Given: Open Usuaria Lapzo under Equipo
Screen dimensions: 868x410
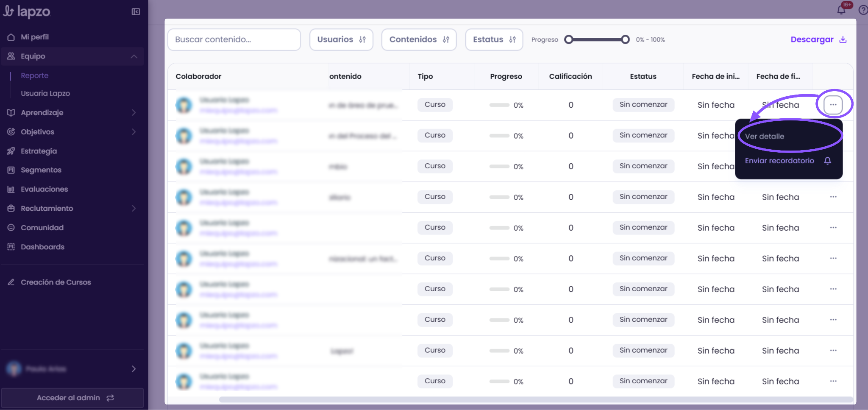Looking at the screenshot, I should point(45,93).
